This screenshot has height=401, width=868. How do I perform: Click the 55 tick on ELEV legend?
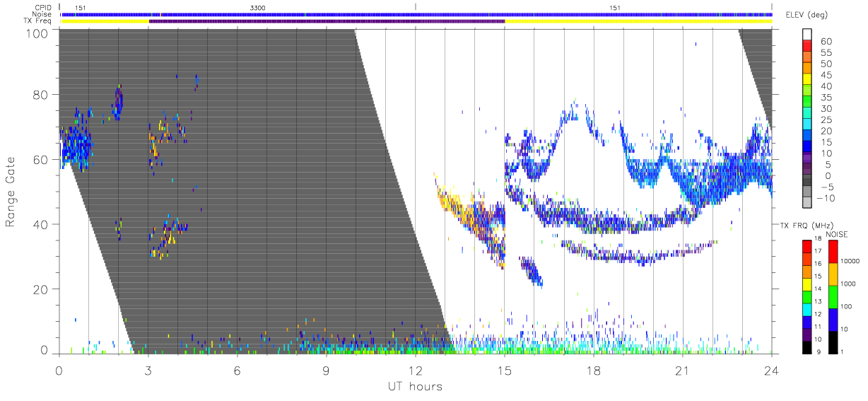tap(826, 53)
